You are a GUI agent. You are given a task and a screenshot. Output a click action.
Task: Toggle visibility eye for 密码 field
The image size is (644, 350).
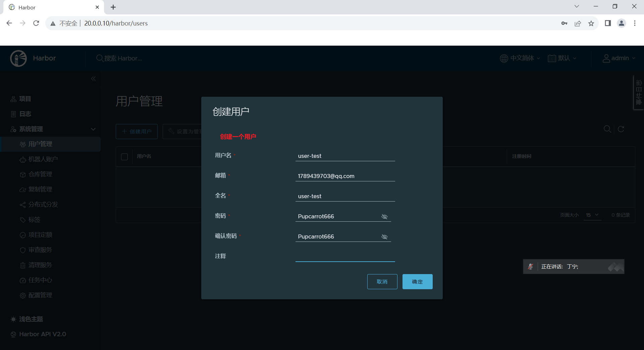click(x=385, y=217)
